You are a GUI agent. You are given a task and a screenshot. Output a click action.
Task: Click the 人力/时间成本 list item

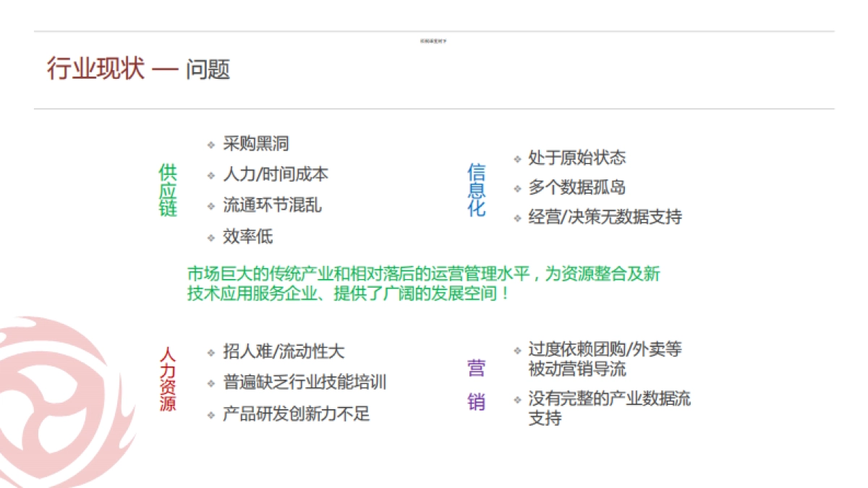pyautogui.click(x=277, y=174)
